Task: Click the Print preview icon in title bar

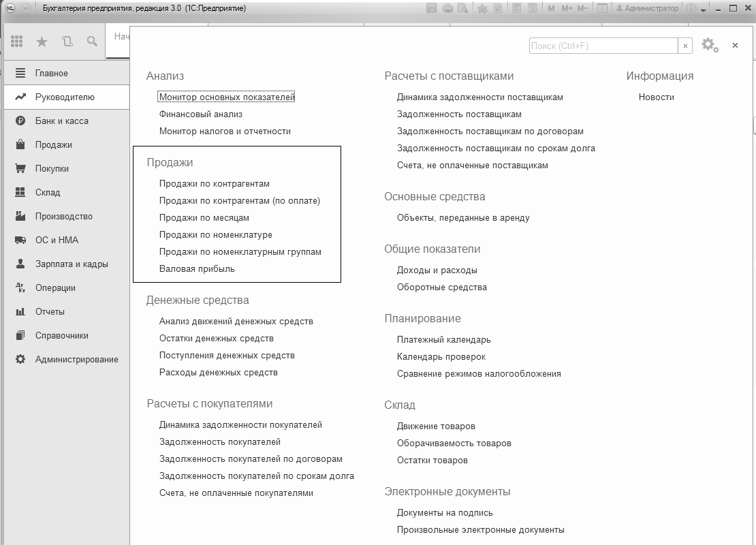Action: click(x=463, y=8)
